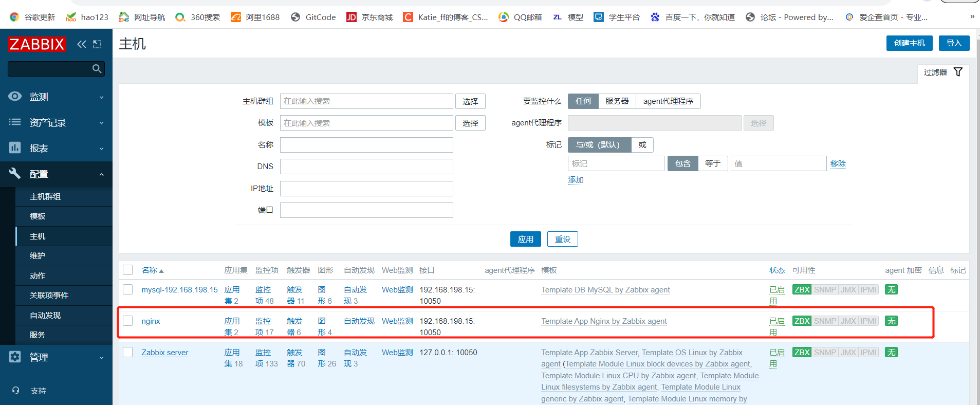Click the gear icon for 管理

[15, 357]
